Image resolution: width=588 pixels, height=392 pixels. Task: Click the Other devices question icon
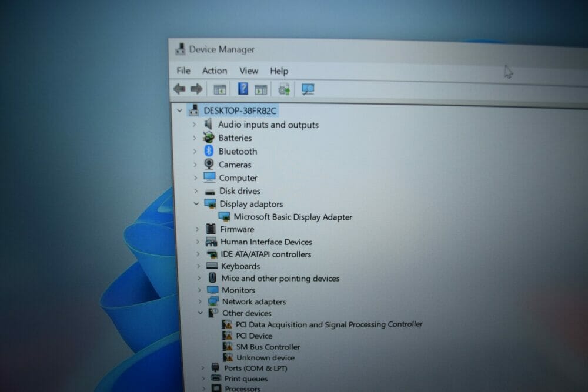pyautogui.click(x=213, y=312)
